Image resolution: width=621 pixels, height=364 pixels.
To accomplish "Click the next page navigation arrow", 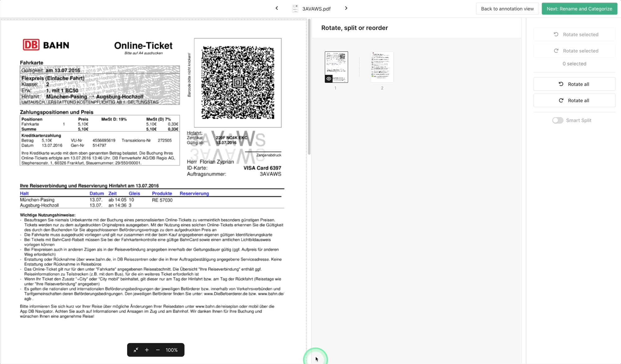I will 346,8.
